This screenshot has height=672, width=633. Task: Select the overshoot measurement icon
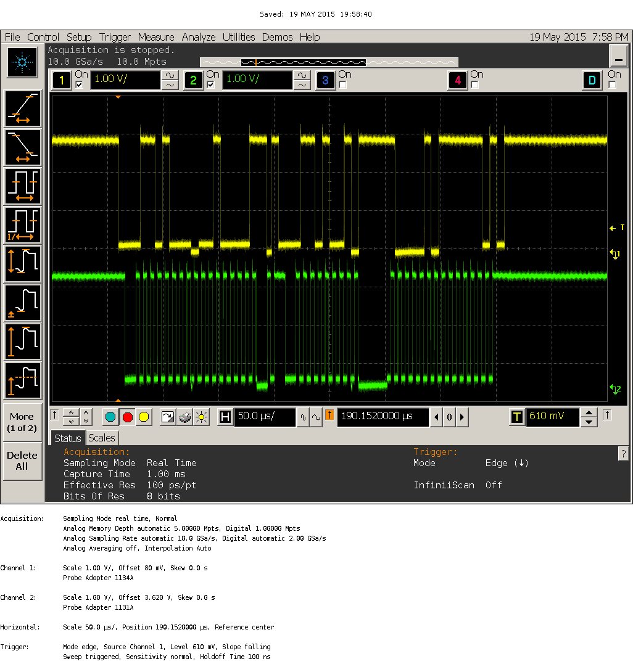(x=23, y=380)
